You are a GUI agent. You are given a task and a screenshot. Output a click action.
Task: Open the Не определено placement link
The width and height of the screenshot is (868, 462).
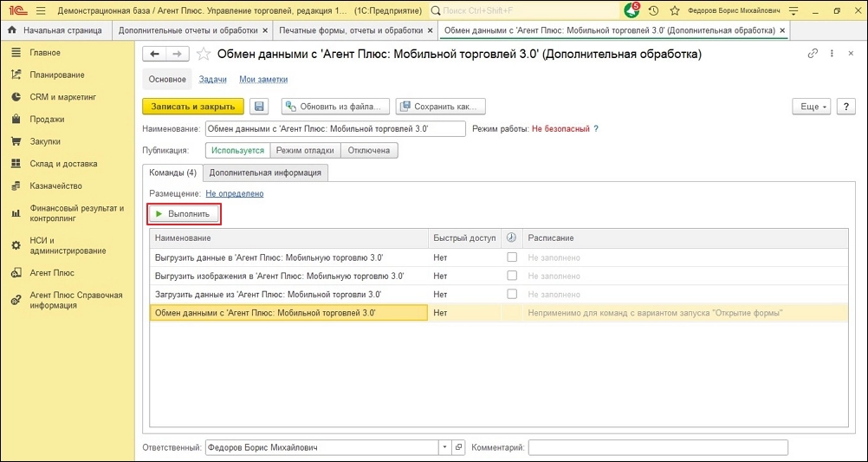[x=235, y=194]
